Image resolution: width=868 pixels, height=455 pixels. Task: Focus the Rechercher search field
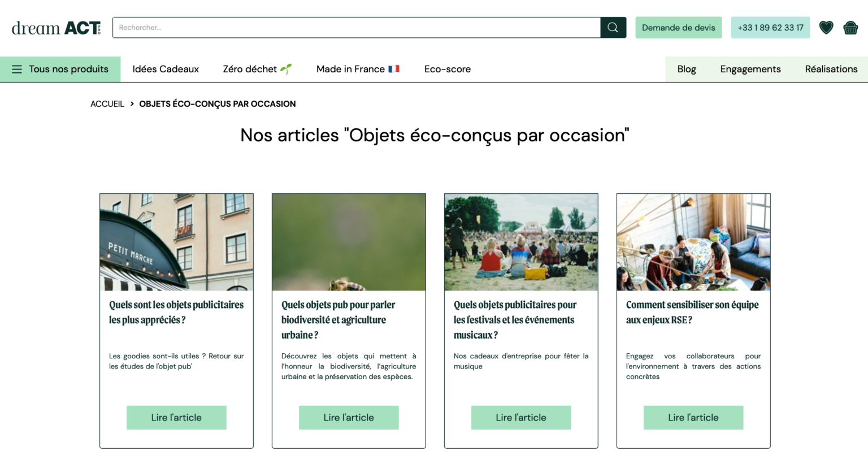357,27
